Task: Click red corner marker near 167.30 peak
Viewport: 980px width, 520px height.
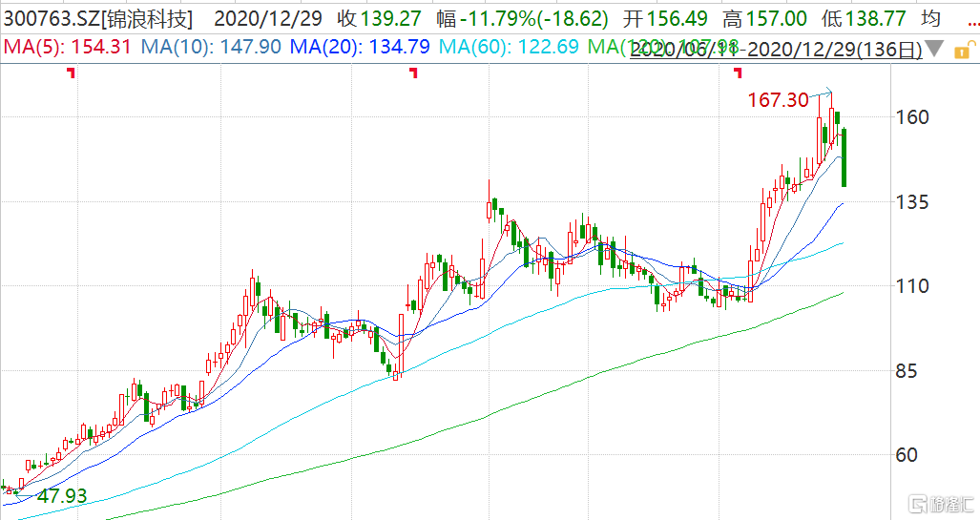Action: (739, 73)
